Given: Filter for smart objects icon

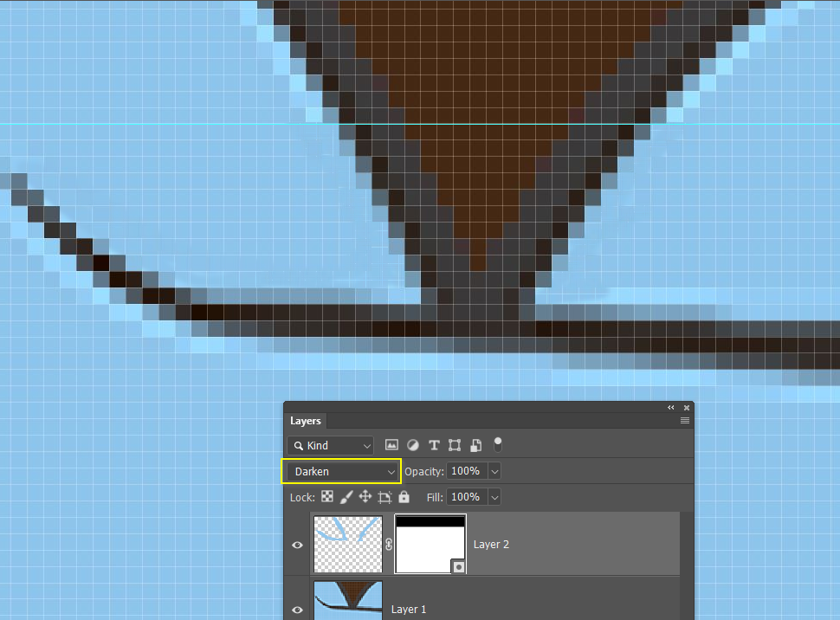Looking at the screenshot, I should 475,445.
